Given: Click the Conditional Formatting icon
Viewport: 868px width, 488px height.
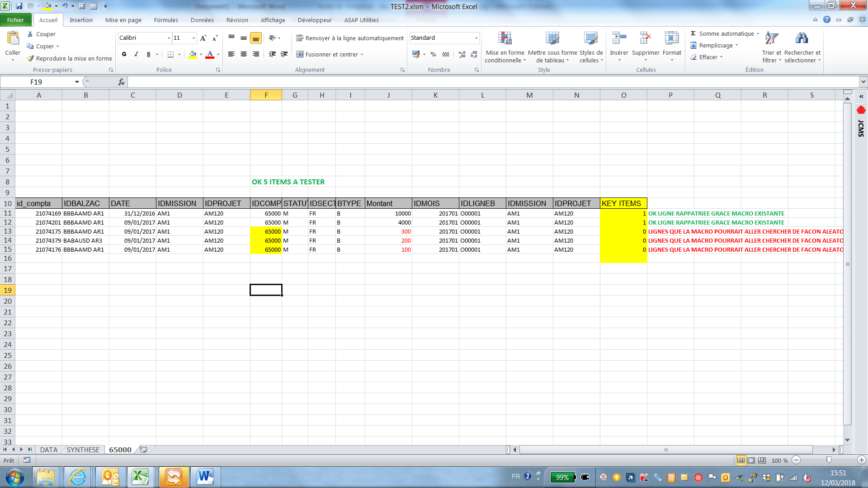Looking at the screenshot, I should 505,39.
